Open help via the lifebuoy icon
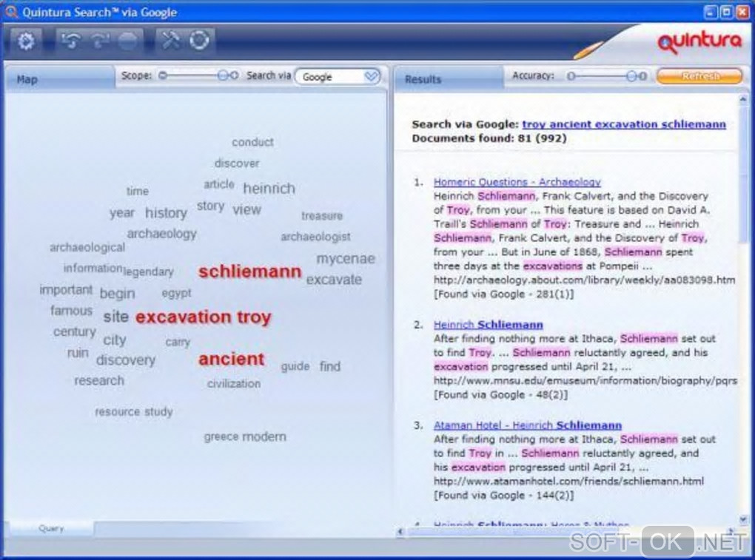Viewport: 755px width, 560px height. [199, 41]
